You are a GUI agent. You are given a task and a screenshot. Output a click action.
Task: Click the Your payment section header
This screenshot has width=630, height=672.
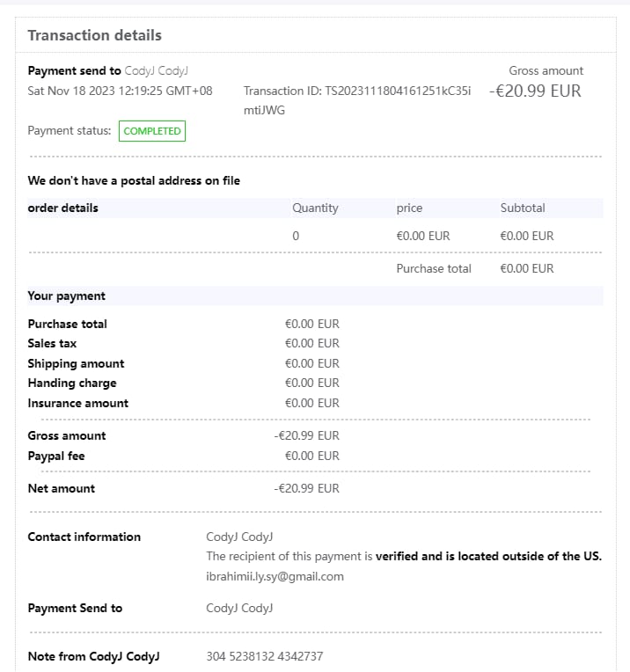click(67, 296)
